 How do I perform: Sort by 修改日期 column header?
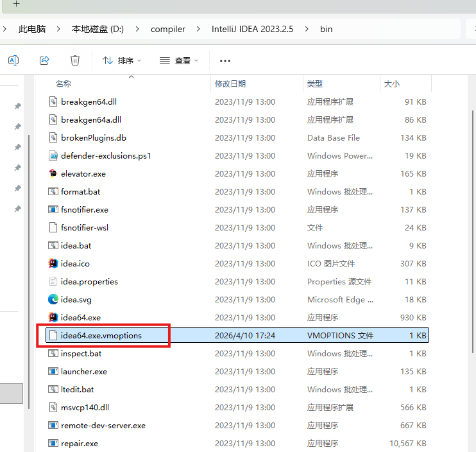[230, 84]
